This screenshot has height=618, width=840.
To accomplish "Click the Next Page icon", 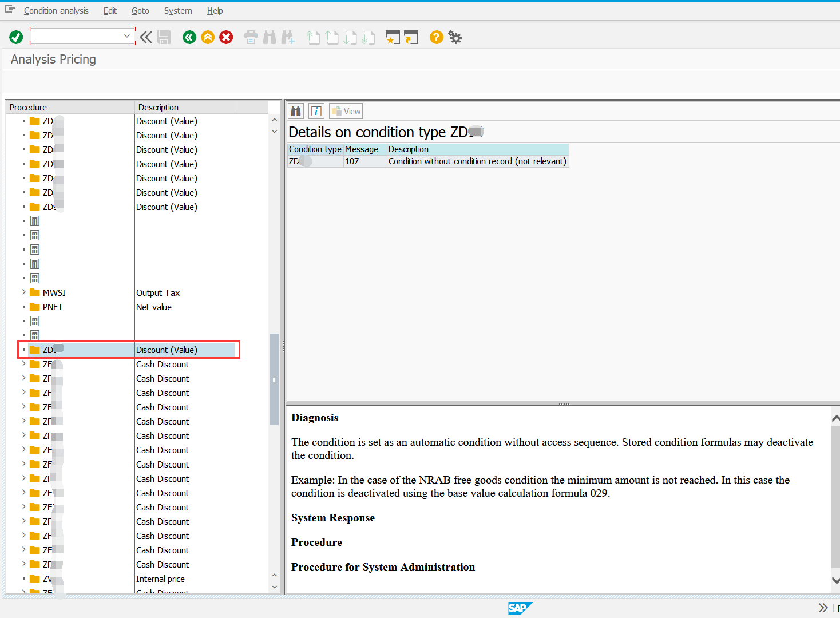I will click(350, 37).
